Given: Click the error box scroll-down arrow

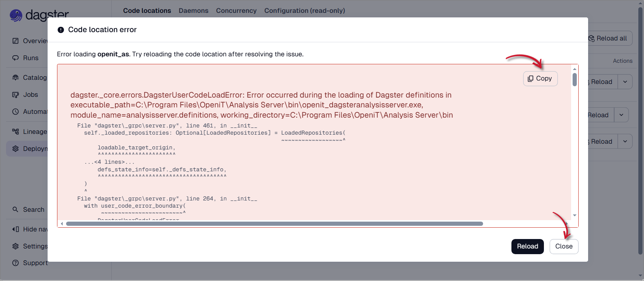Looking at the screenshot, I should click(x=575, y=216).
